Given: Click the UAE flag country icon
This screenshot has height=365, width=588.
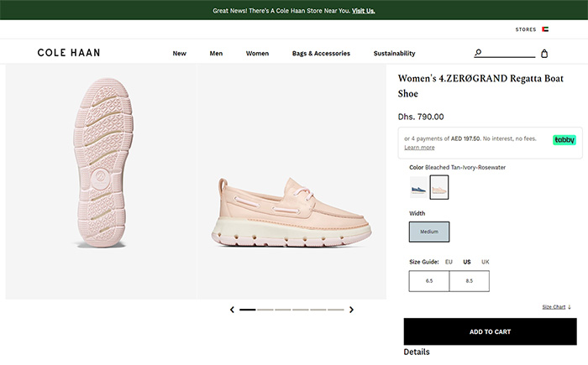Looking at the screenshot, I should pos(545,29).
